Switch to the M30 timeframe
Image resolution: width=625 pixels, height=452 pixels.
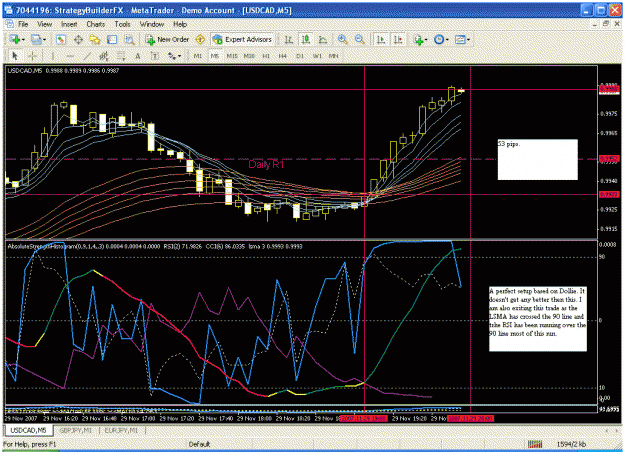[x=249, y=56]
